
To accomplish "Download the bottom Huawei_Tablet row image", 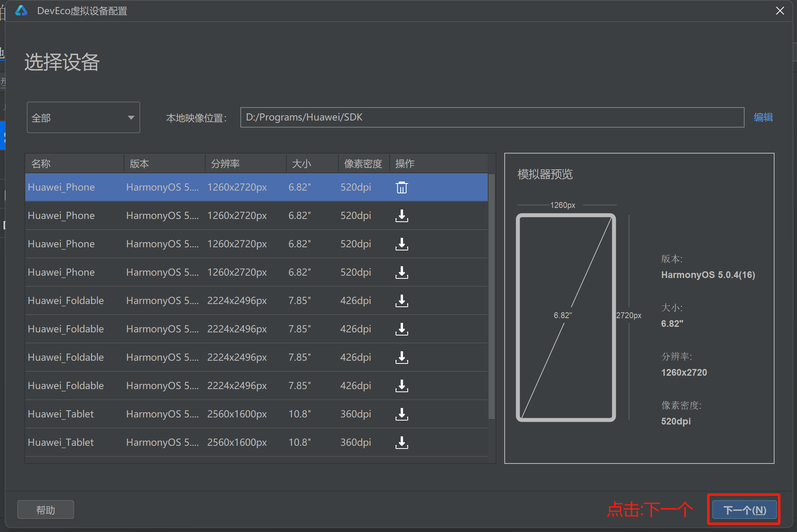I will coord(401,443).
